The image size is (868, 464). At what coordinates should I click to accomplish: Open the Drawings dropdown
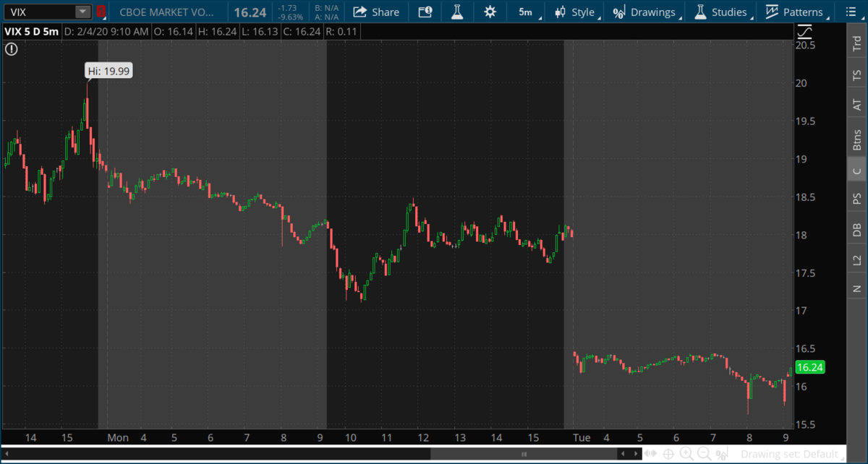pos(644,12)
